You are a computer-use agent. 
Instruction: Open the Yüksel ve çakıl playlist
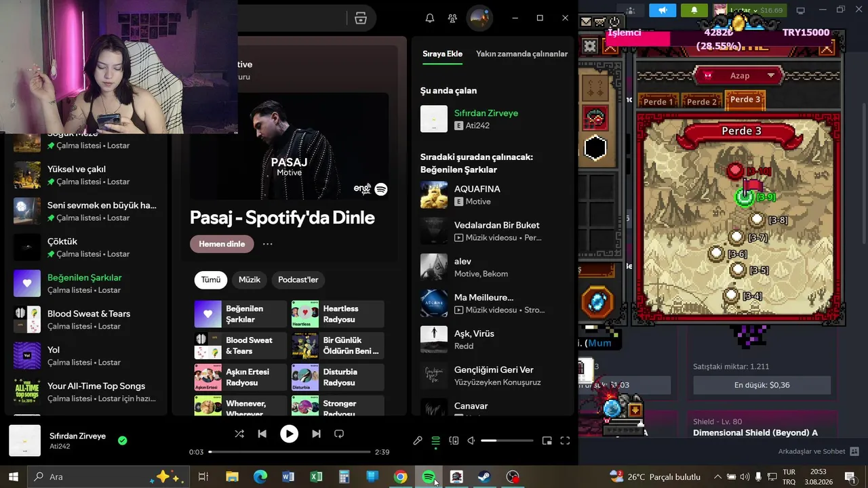pos(86,175)
